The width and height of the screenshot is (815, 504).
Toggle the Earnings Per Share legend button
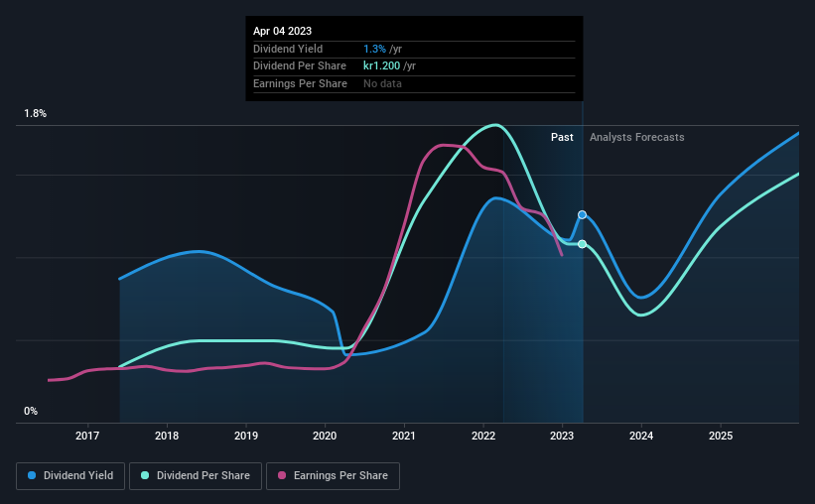(x=333, y=476)
